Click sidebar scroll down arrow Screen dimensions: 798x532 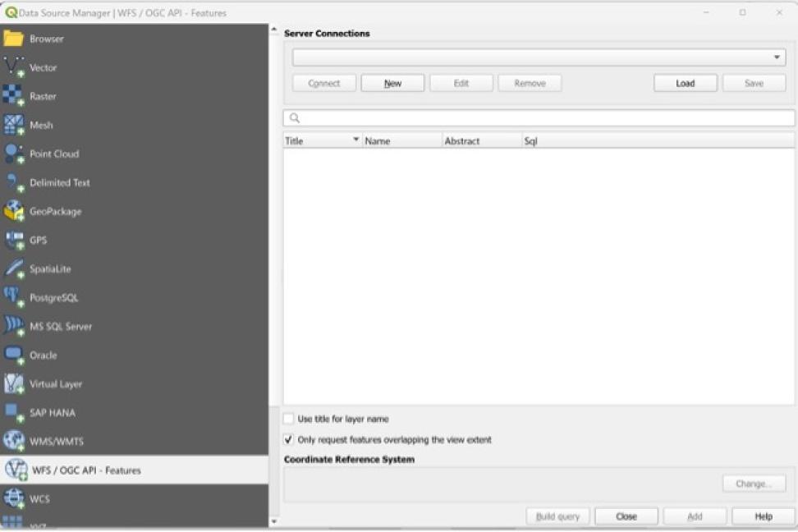pos(274,521)
